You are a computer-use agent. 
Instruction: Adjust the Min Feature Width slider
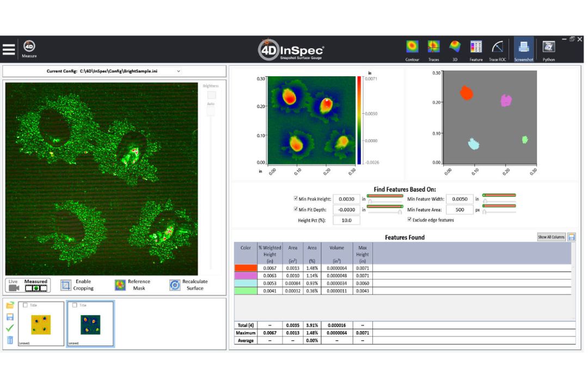pos(485,201)
